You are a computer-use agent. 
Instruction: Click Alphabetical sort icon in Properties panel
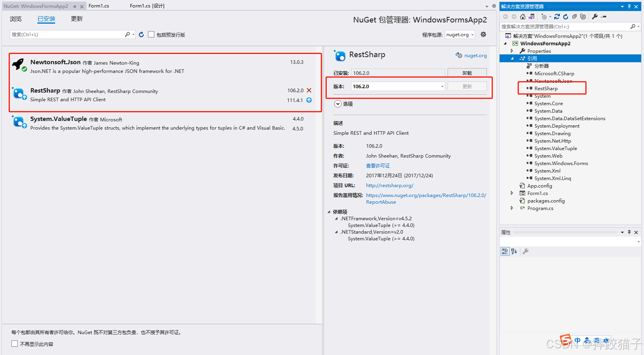pos(514,251)
